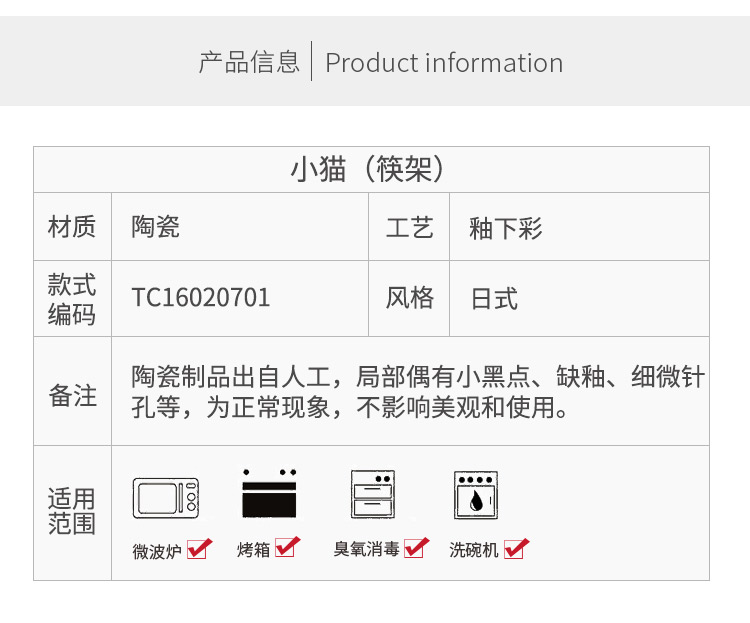The width and height of the screenshot is (750, 623).
Task: Click the 釉下彩 craft value
Action: [x=506, y=228]
